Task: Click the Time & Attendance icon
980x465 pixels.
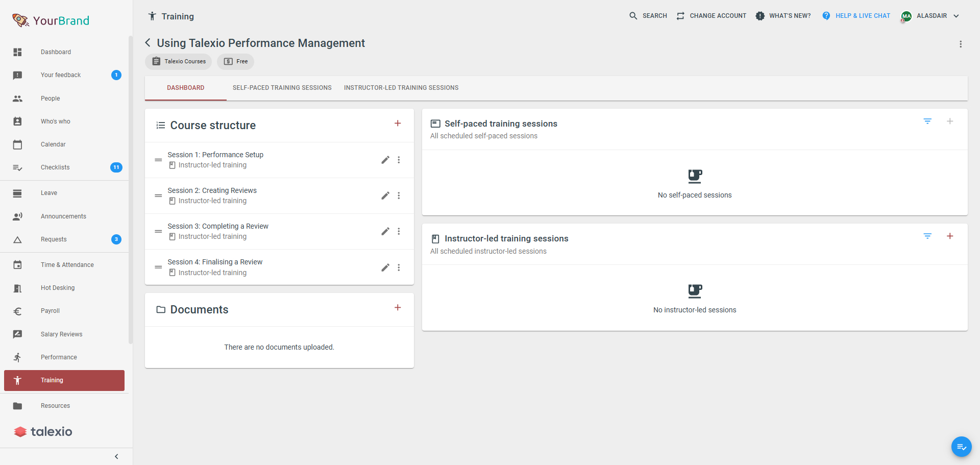Action: 17,265
